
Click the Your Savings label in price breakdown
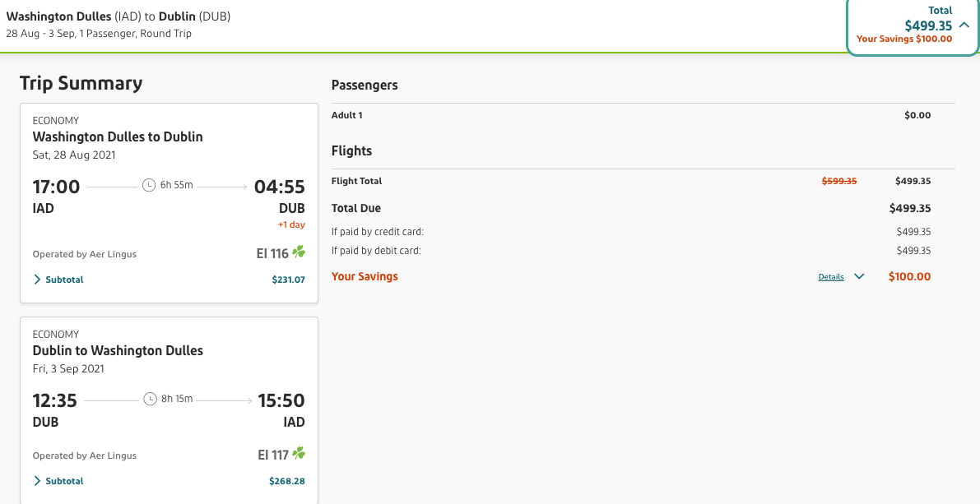[365, 277]
